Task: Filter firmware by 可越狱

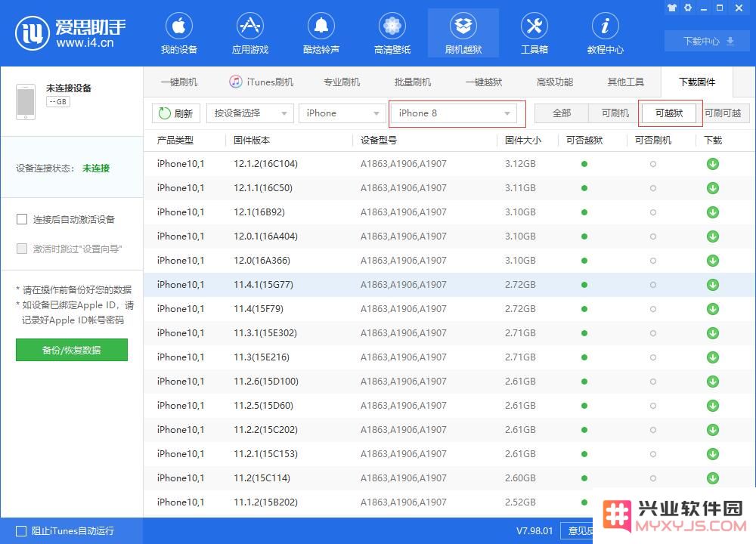Action: tap(669, 113)
